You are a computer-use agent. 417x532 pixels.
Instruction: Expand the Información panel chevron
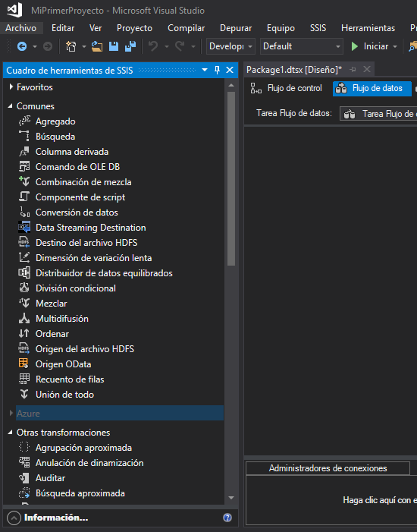(14, 518)
